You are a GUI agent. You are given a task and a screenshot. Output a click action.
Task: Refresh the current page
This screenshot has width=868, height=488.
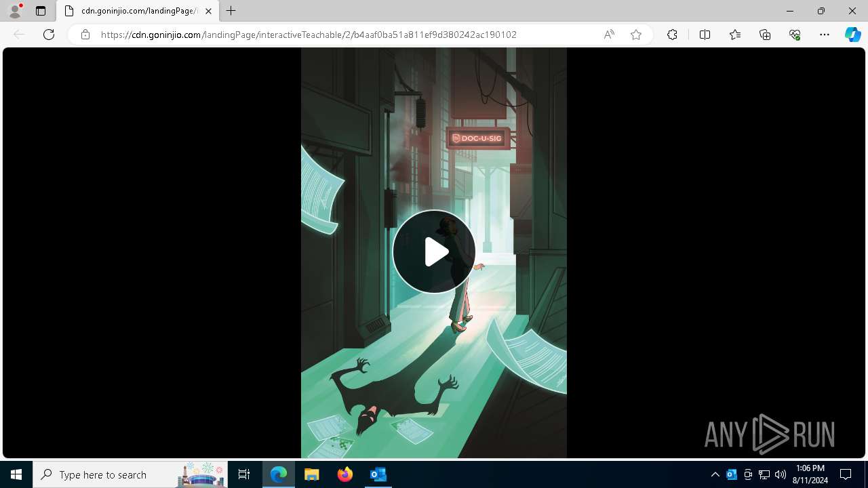point(49,35)
